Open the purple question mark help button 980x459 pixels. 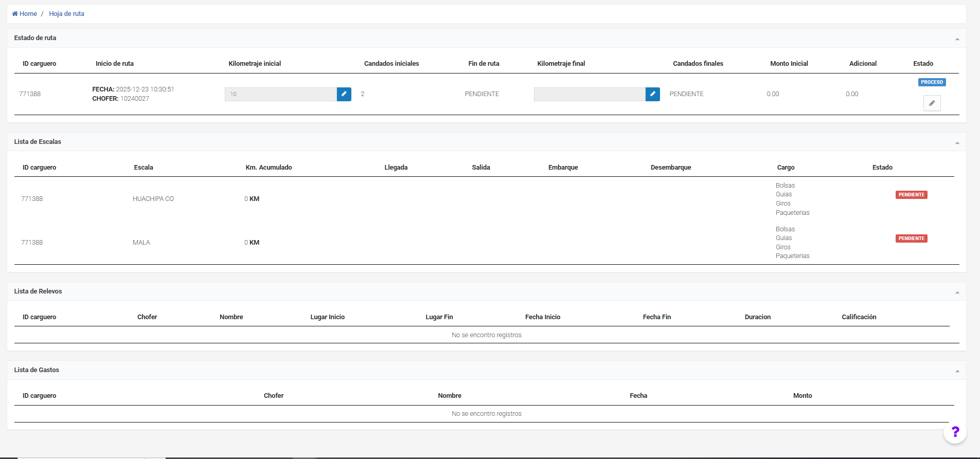pyautogui.click(x=955, y=432)
